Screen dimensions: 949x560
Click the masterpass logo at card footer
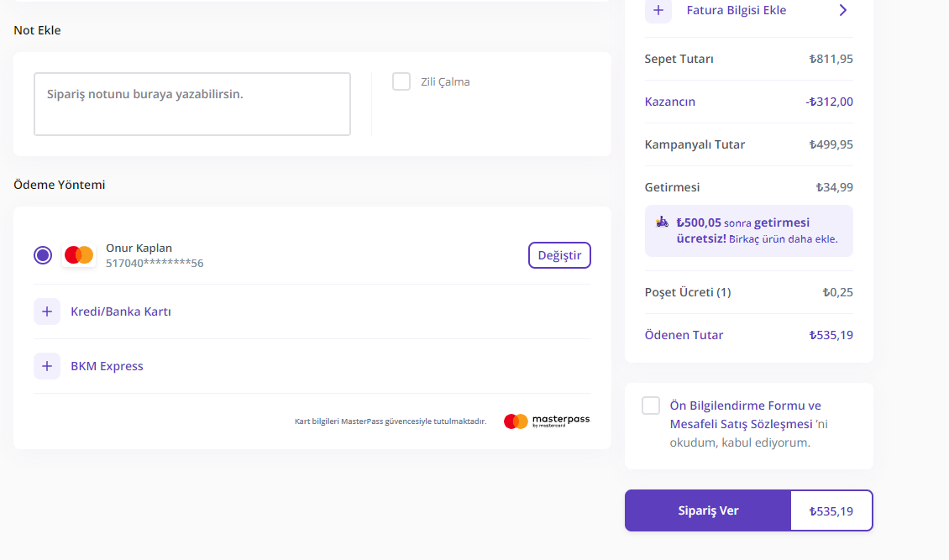coord(547,421)
